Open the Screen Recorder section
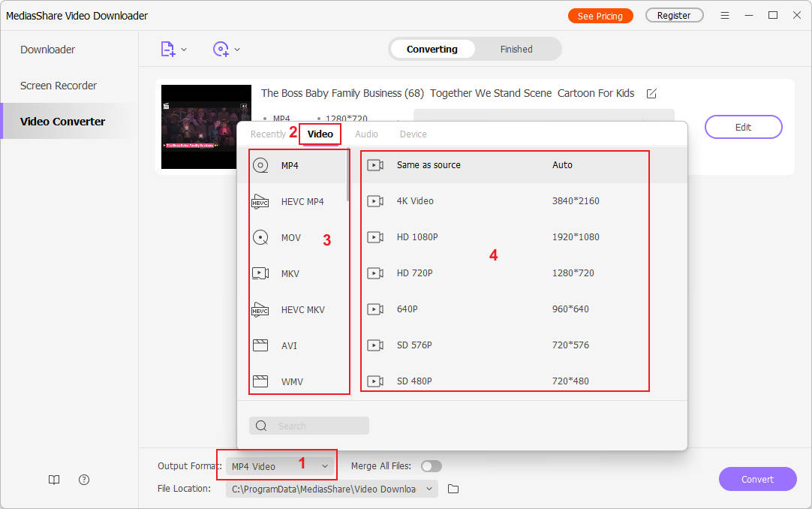 tap(58, 86)
